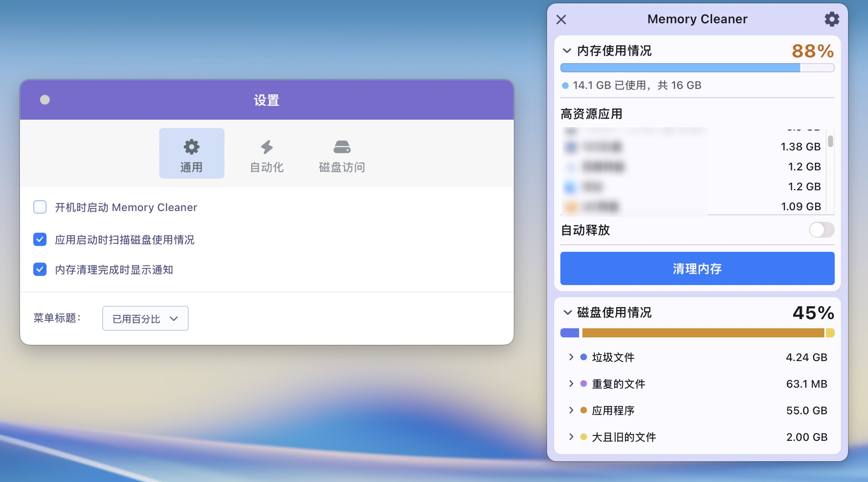Open settings via gear icon in Memory Cleaner
The width and height of the screenshot is (868, 482).
pos(831,19)
